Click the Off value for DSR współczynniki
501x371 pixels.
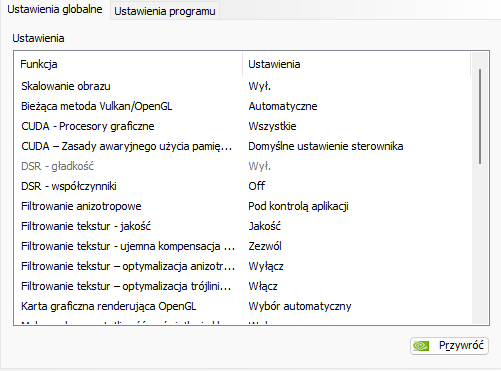(257, 186)
